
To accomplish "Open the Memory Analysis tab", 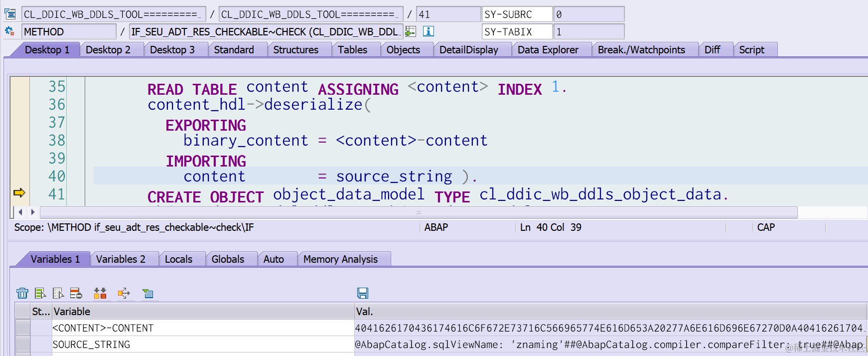I will pyautogui.click(x=341, y=259).
